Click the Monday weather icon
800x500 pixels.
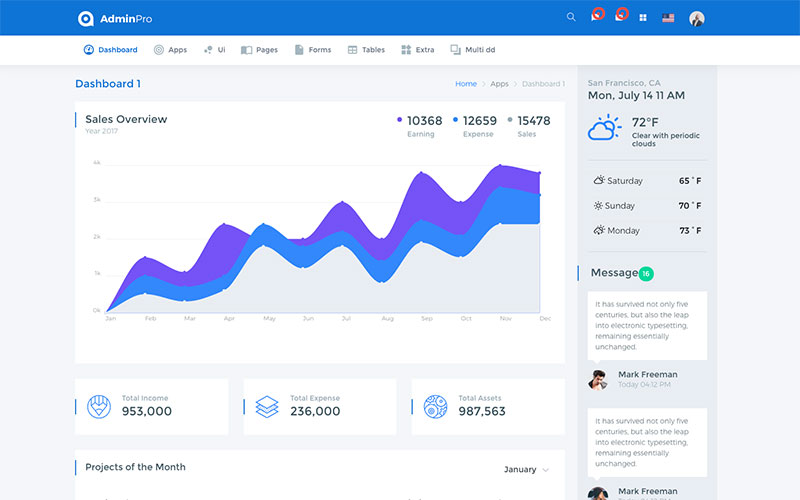599,230
